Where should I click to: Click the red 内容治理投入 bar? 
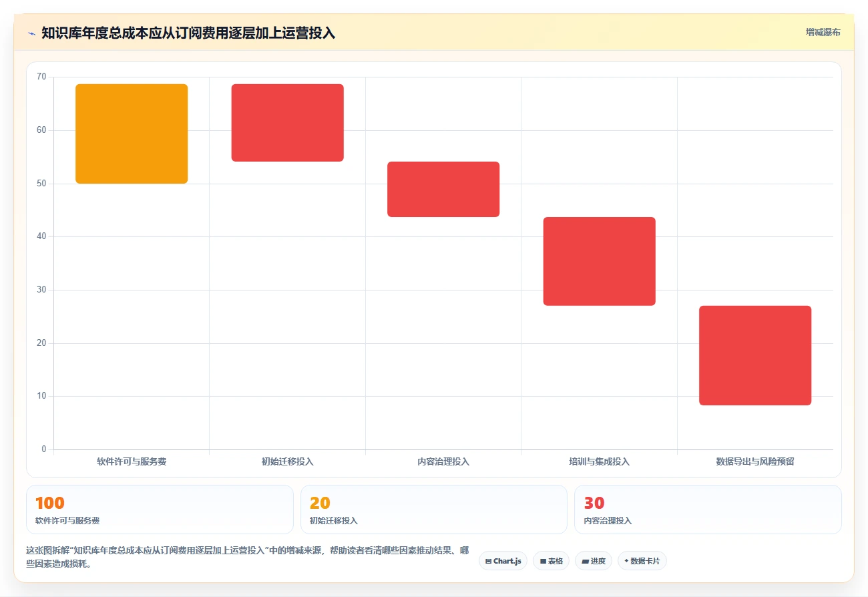(x=443, y=189)
